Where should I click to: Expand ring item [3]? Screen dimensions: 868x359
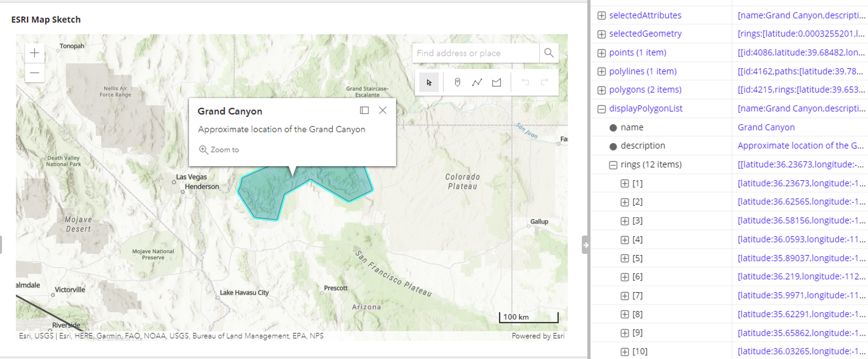tap(625, 221)
